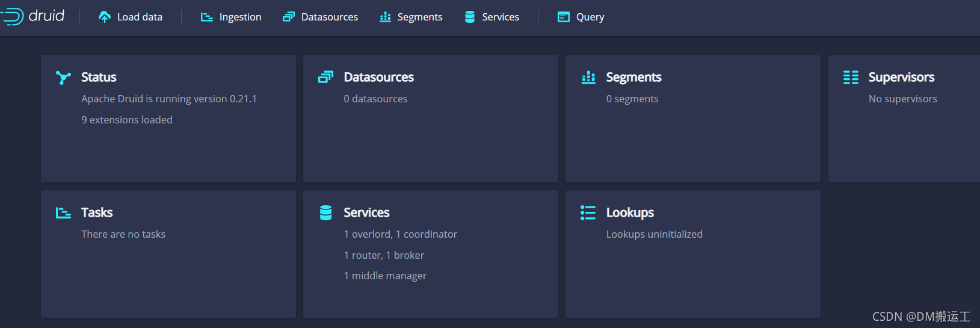The width and height of the screenshot is (980, 328).
Task: Click 'There are no tasks' text
Action: (x=123, y=234)
